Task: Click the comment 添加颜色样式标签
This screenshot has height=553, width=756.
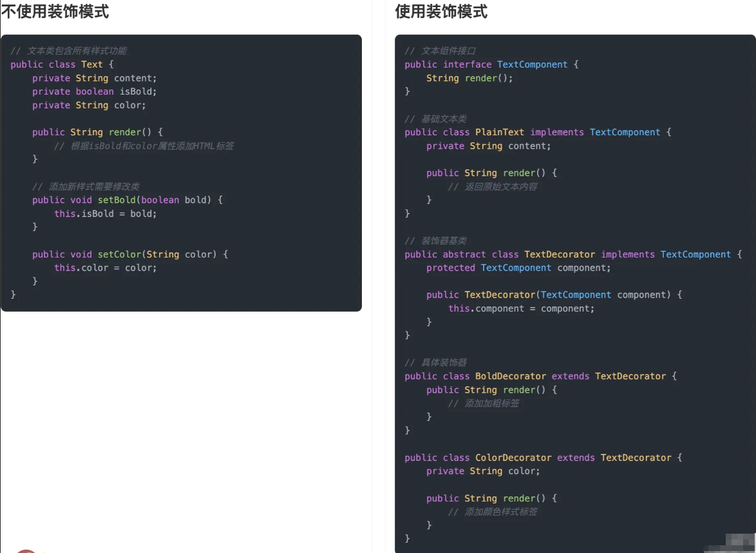Action: click(493, 512)
